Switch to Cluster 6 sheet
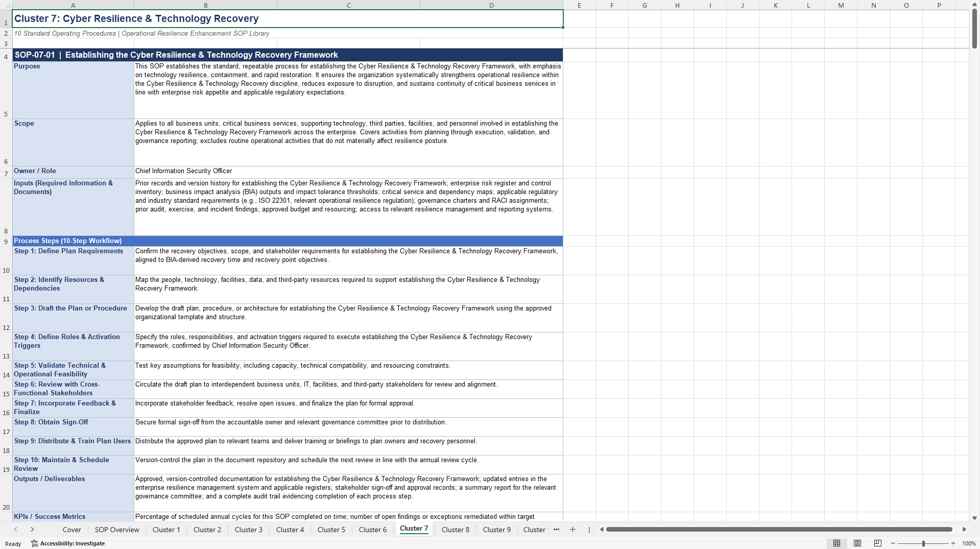 coord(373,530)
